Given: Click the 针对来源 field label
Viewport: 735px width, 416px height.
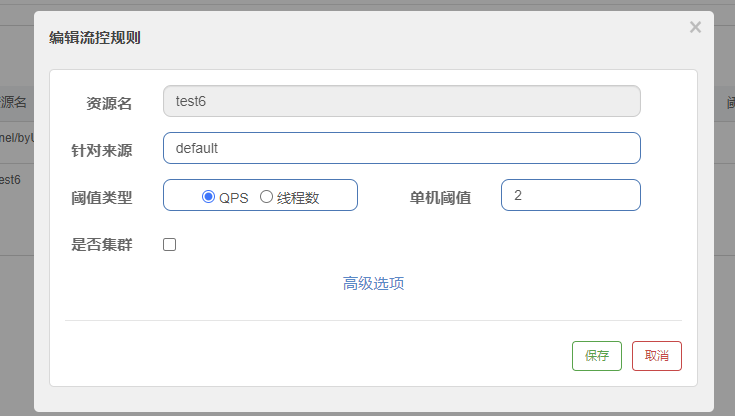Looking at the screenshot, I should click(x=102, y=149).
